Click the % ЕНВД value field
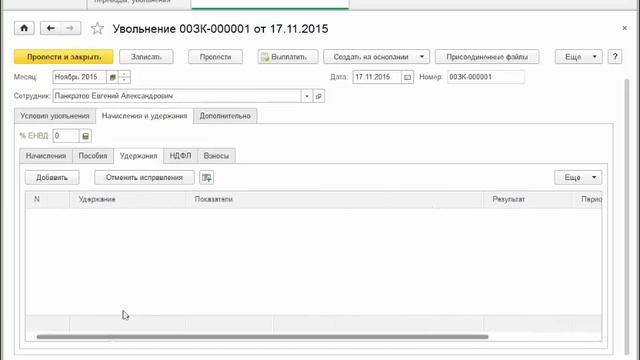Image resolution: width=640 pixels, height=360 pixels. tap(66, 136)
